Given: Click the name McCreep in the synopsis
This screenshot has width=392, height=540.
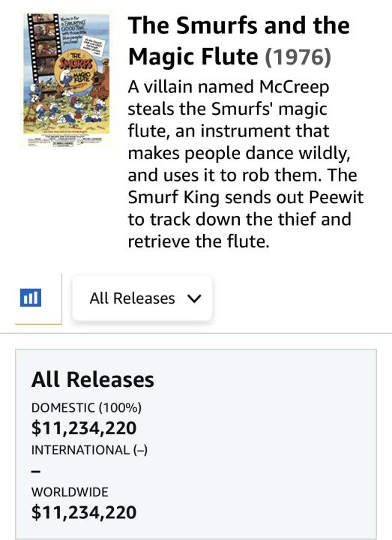Looking at the screenshot, I should pos(295,88).
